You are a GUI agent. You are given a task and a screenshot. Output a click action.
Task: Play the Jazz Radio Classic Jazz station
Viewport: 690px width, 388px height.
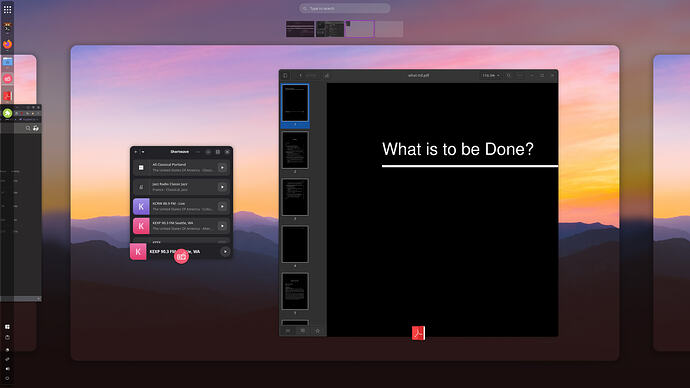pyautogui.click(x=222, y=187)
